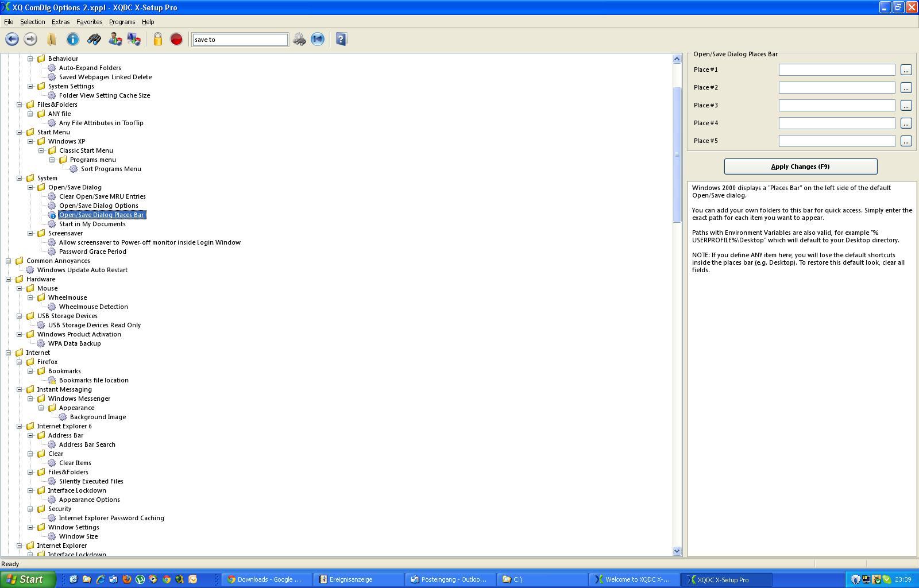Click the computer with globe toolbar icon
The height and width of the screenshot is (588, 919).
134,39
